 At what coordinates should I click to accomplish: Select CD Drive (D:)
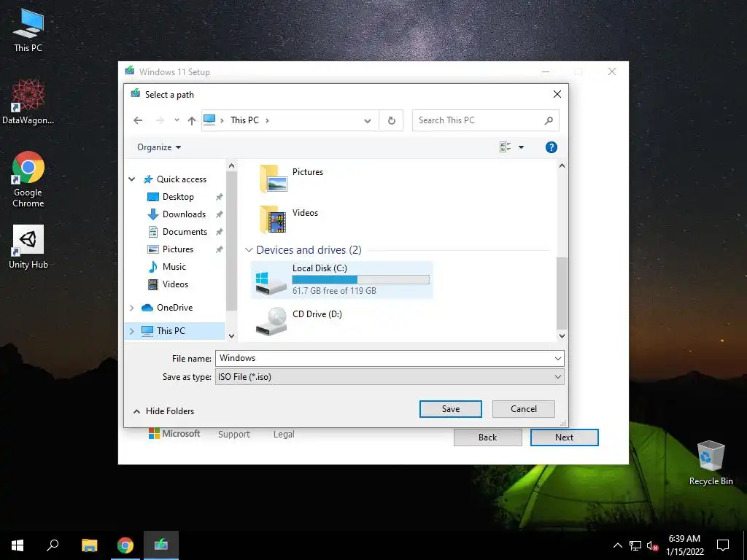coord(298,322)
